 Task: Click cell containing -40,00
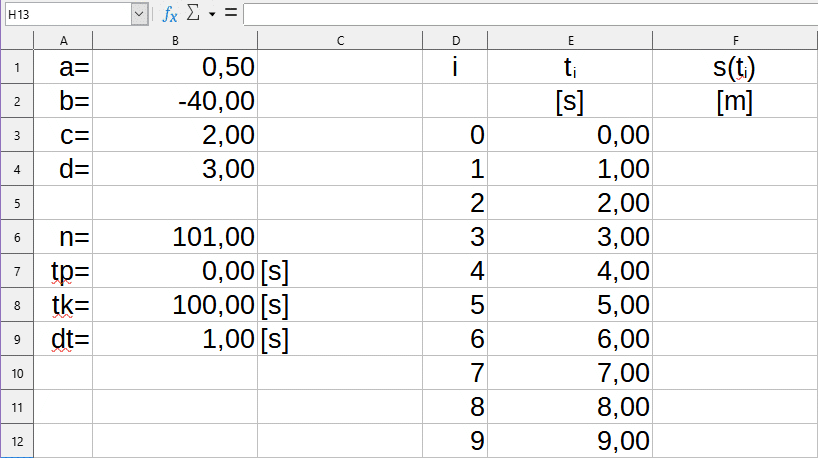[175, 102]
